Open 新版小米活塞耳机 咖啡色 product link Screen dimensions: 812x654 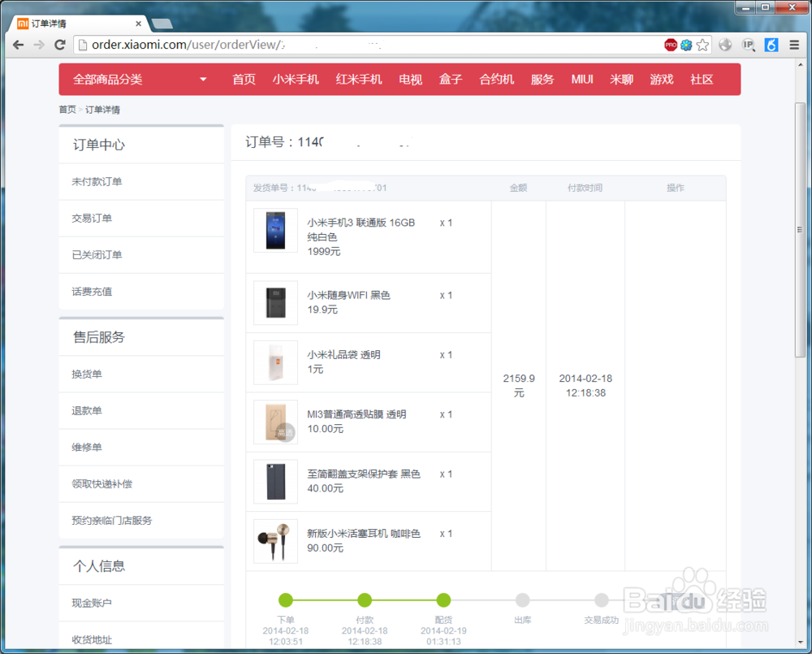364,534
